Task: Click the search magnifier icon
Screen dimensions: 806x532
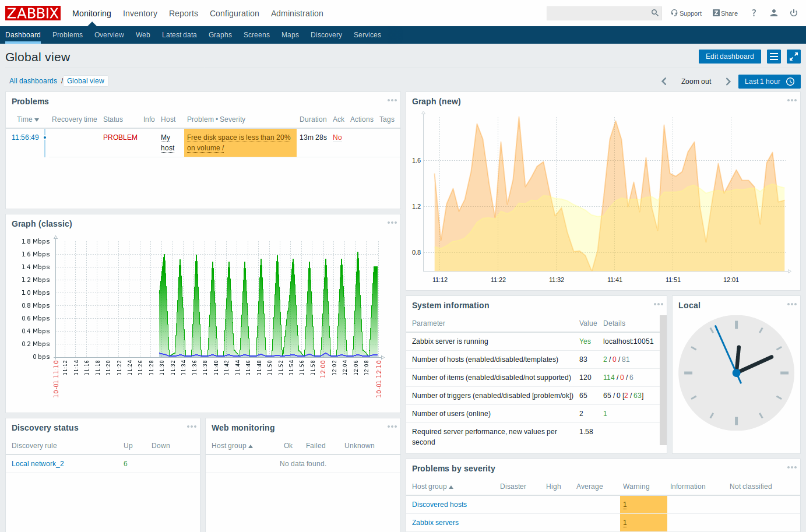Action: 655,13
